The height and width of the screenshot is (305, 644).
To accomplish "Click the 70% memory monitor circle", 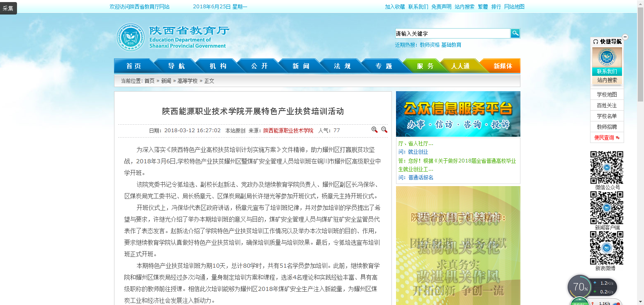I will [x=580, y=287].
